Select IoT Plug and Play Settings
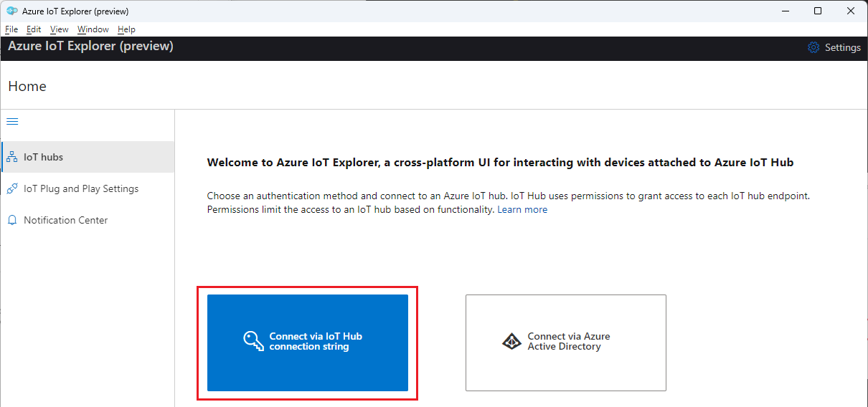 (x=81, y=188)
